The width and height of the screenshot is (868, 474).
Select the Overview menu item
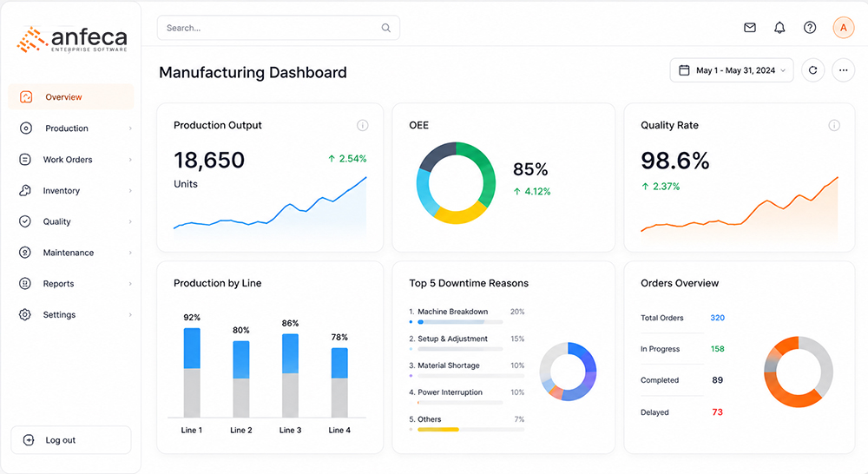(71, 97)
